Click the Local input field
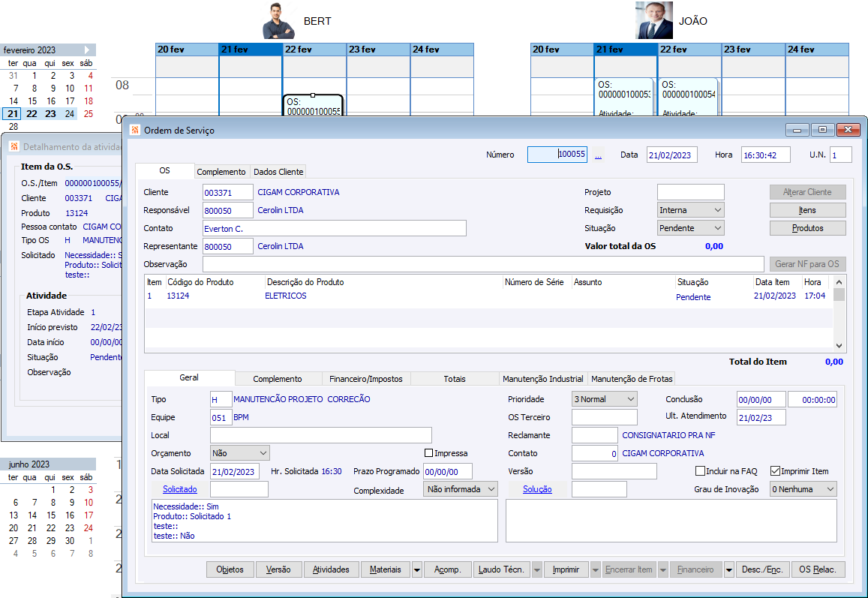The image size is (868, 598). [321, 435]
